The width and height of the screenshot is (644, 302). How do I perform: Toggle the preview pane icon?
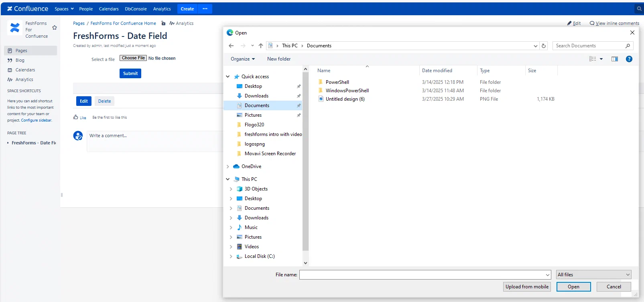pyautogui.click(x=614, y=59)
